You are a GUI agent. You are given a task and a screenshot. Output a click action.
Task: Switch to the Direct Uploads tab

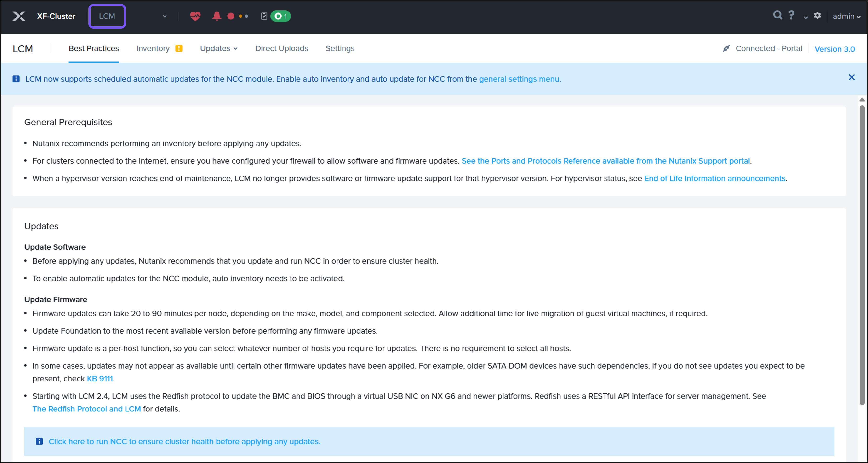(x=282, y=49)
